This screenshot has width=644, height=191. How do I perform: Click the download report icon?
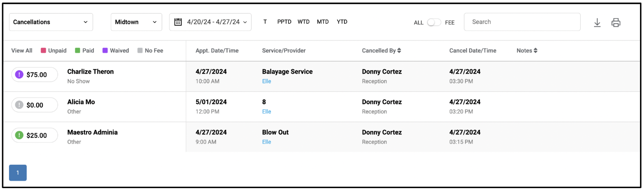coord(597,23)
